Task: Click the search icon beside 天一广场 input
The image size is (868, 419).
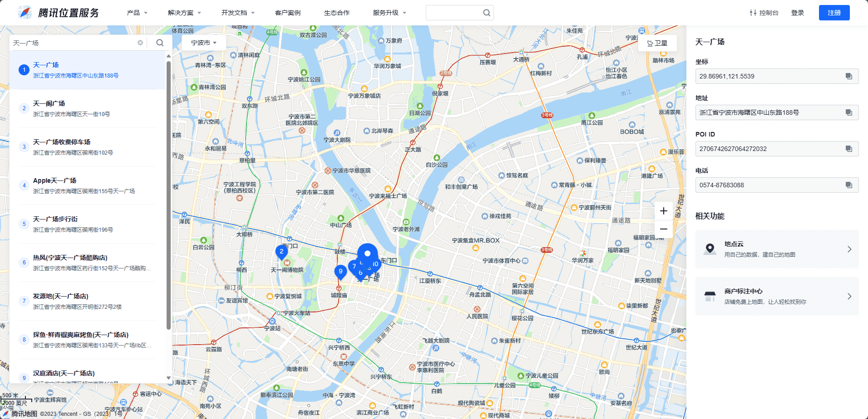Action: (x=160, y=43)
